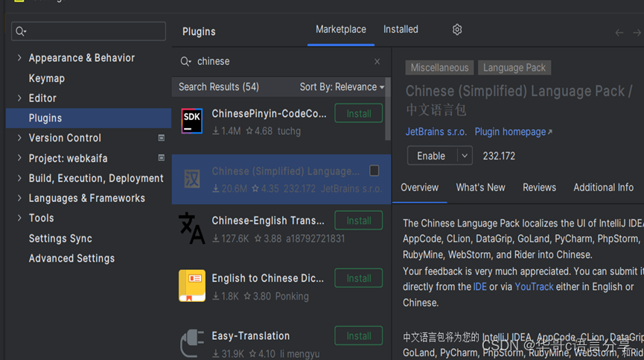Open plugin settings gear icon
Viewport: 644px width, 360px height.
[x=457, y=30]
